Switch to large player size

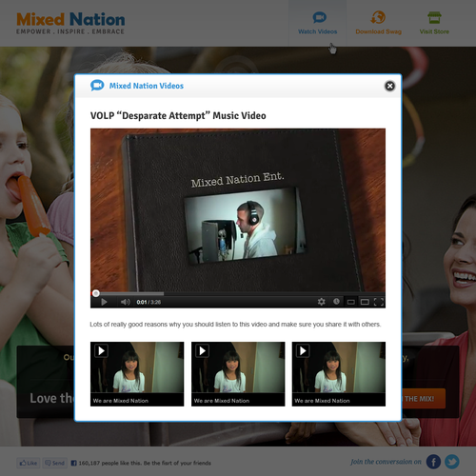pyautogui.click(x=365, y=302)
